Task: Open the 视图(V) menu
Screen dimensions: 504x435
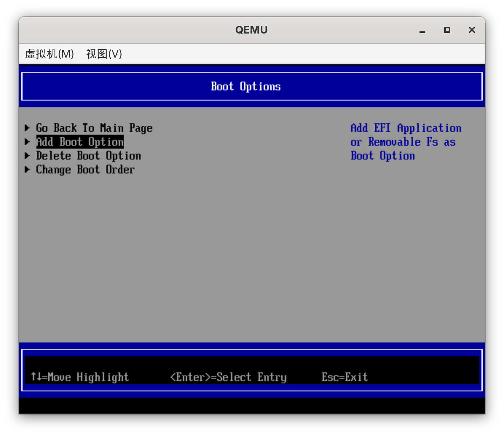Action: point(104,54)
